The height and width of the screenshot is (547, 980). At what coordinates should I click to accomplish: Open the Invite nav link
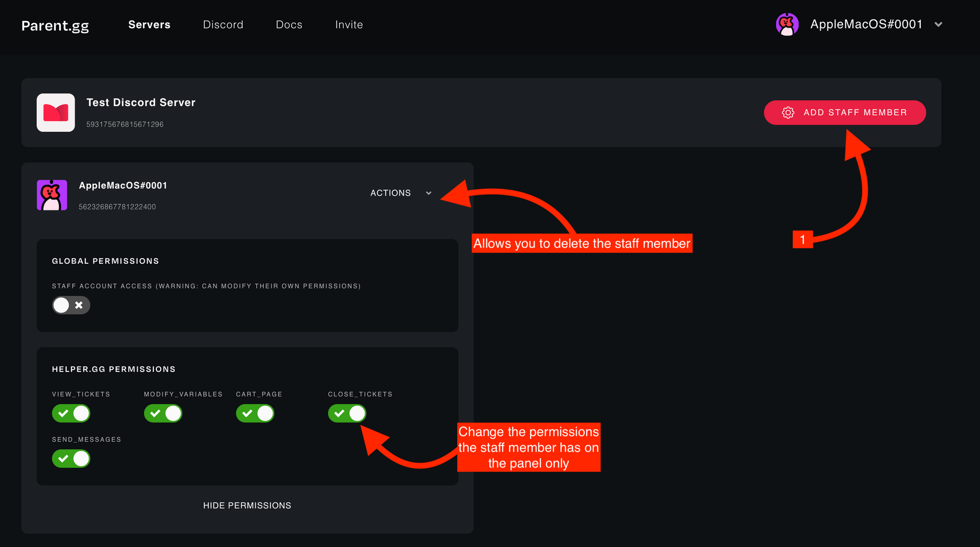[x=349, y=25]
